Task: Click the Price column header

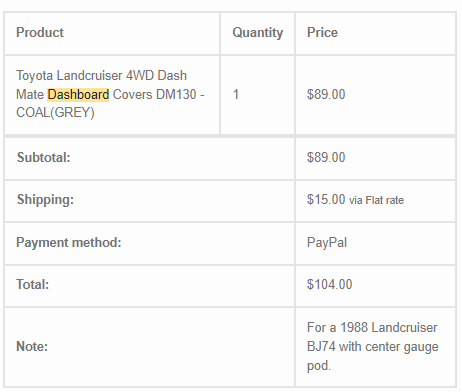Action: [322, 33]
